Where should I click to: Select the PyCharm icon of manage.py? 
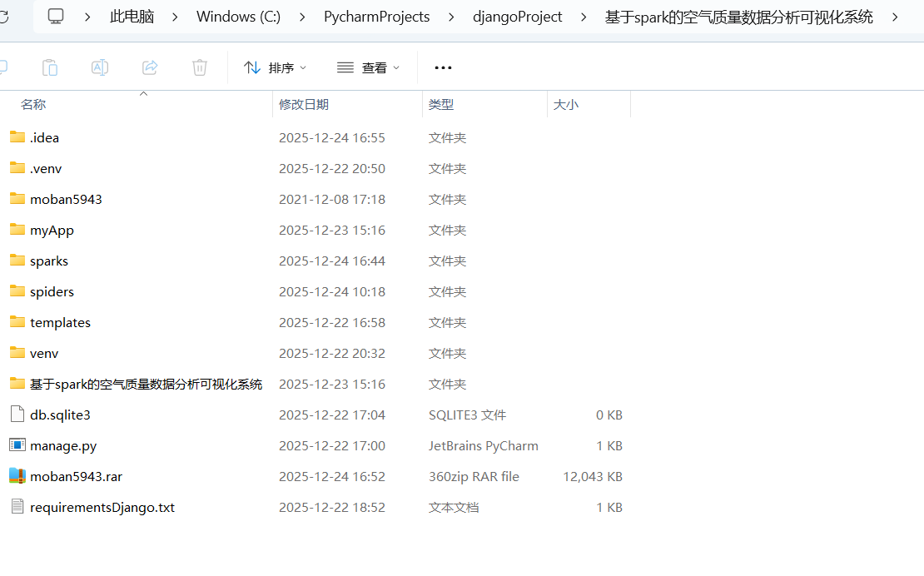click(x=17, y=445)
